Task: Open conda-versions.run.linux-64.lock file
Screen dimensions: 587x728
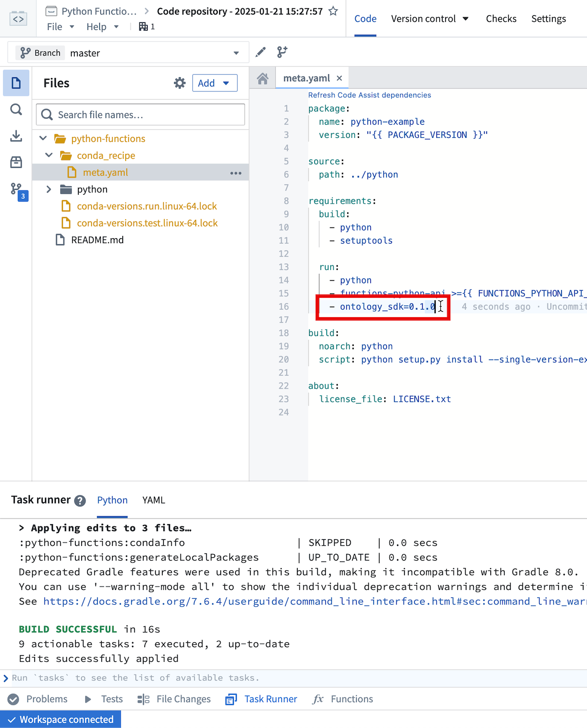Action: tap(147, 206)
